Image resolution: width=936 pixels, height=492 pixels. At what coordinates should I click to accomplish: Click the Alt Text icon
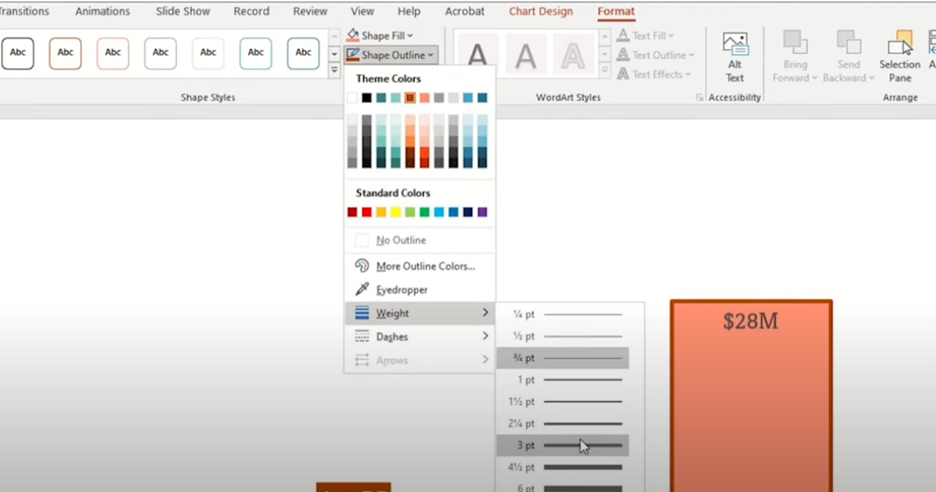[x=735, y=46]
